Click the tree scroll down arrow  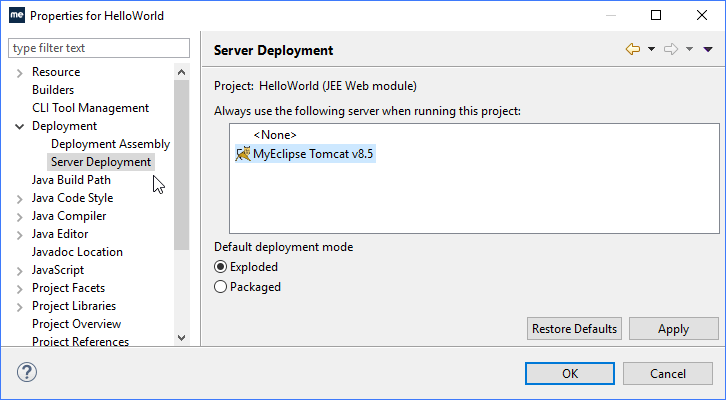click(182, 338)
